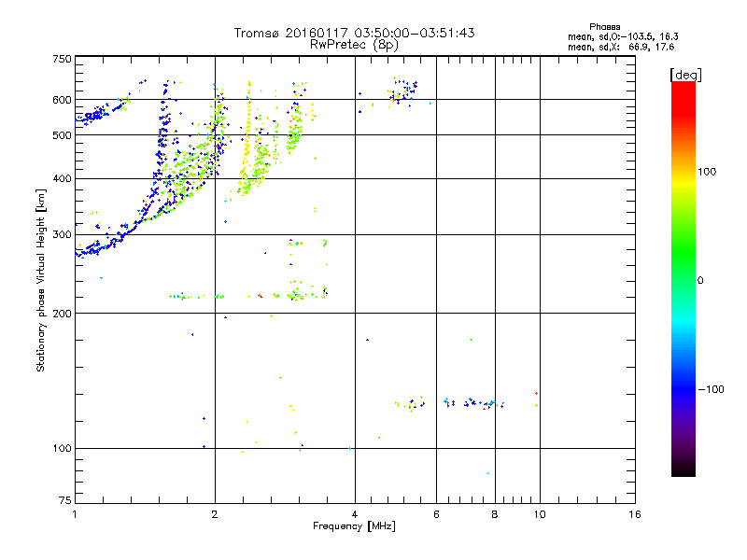Click the x-axis tick label '16'
This screenshot has height=560, width=747.
(x=635, y=514)
